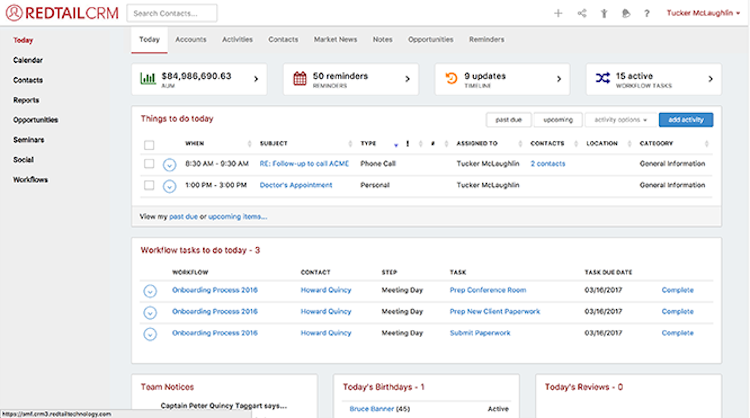
Task: Sort by the priority exclamation column icon
Action: click(408, 143)
